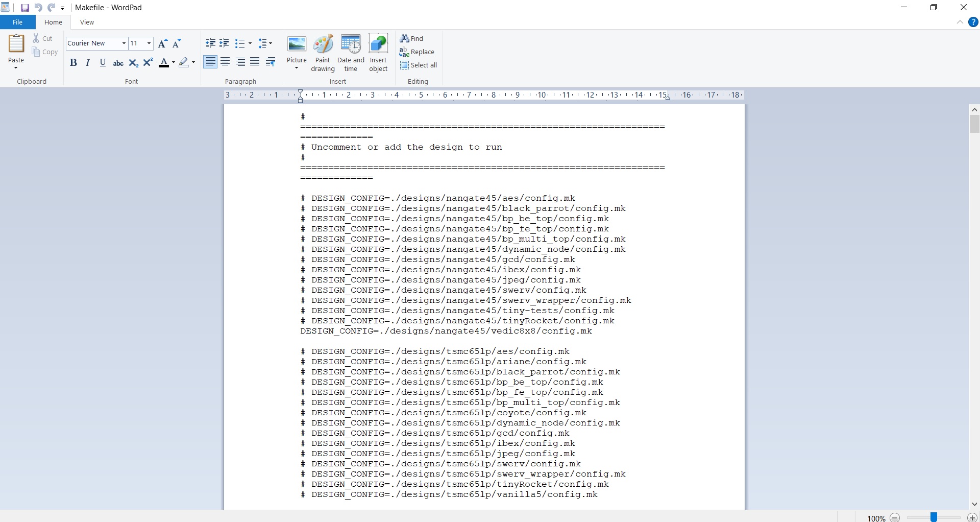The height and width of the screenshot is (522, 980).
Task: Switch to the View tab
Action: click(x=87, y=22)
